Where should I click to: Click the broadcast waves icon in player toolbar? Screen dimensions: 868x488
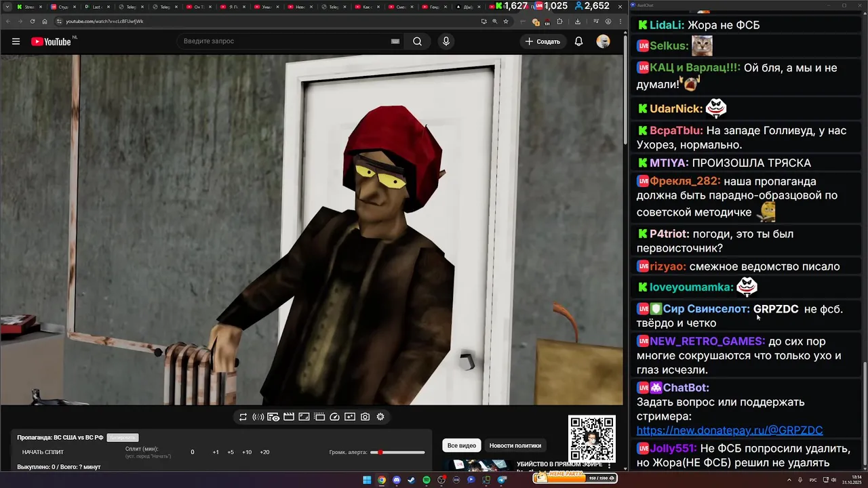click(258, 417)
